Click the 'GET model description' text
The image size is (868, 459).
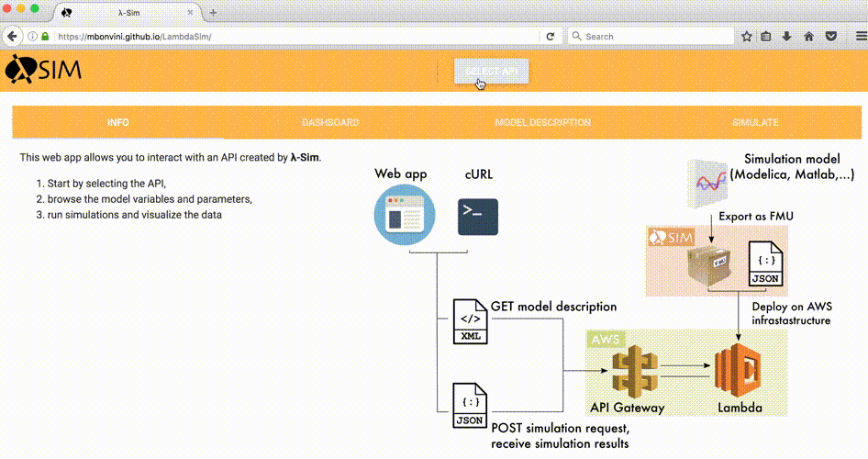pos(553,307)
